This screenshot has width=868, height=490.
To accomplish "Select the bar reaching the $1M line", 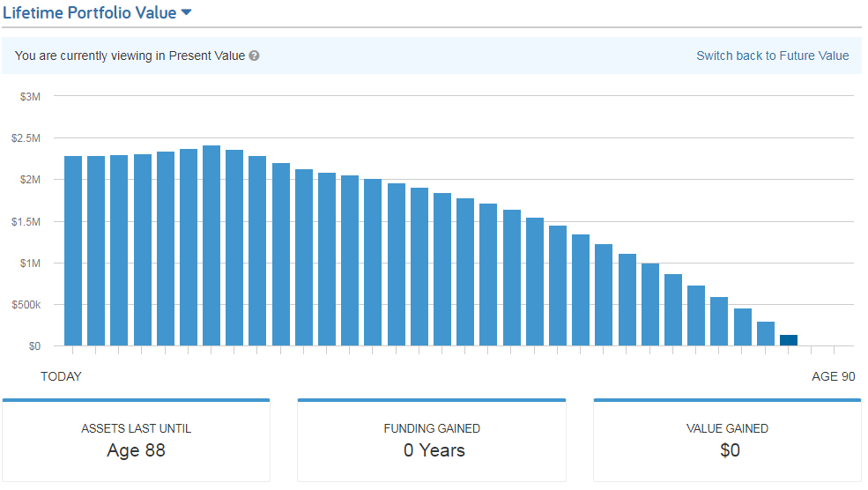I will [x=650, y=305].
